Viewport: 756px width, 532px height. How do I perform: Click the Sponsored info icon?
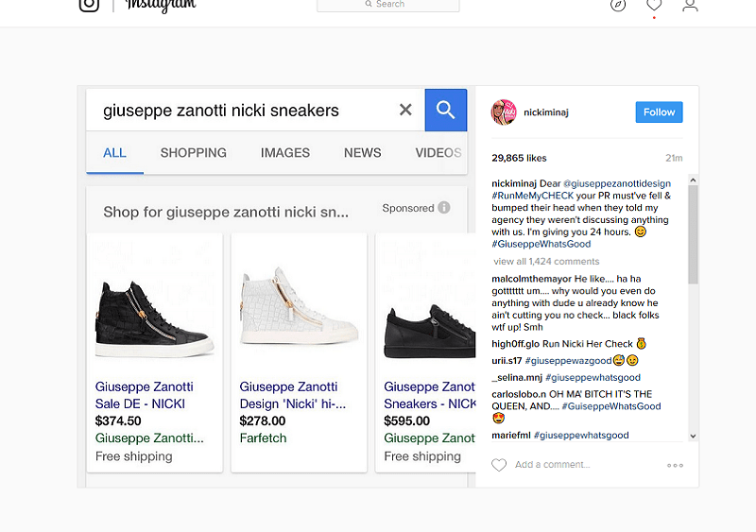pyautogui.click(x=444, y=207)
